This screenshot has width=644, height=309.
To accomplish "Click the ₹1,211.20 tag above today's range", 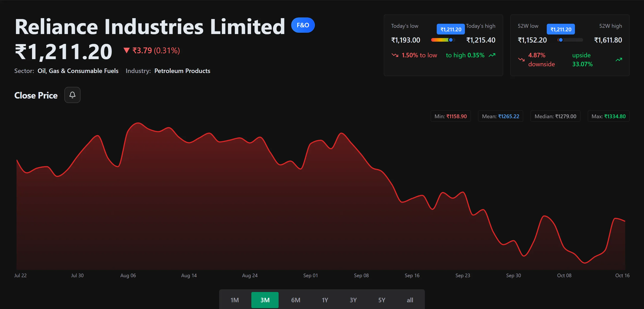I will 451,29.
